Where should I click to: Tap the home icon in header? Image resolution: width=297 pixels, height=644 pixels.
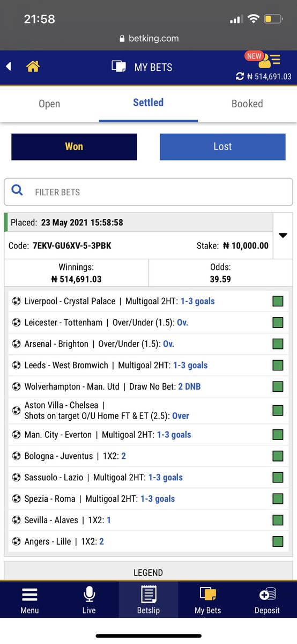pos(33,67)
